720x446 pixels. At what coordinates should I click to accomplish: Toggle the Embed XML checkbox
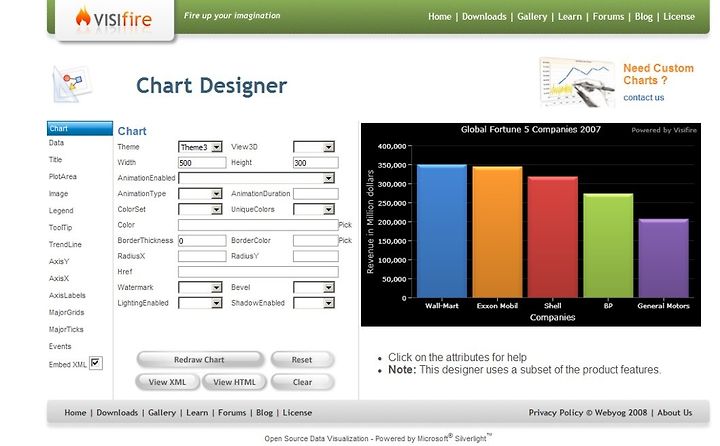pos(96,363)
